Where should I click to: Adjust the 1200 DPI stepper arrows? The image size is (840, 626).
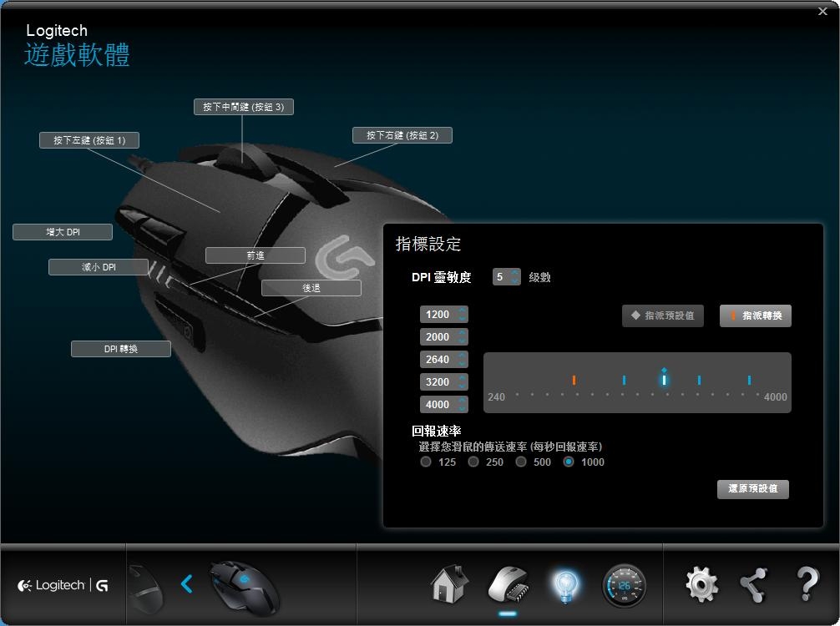click(463, 315)
